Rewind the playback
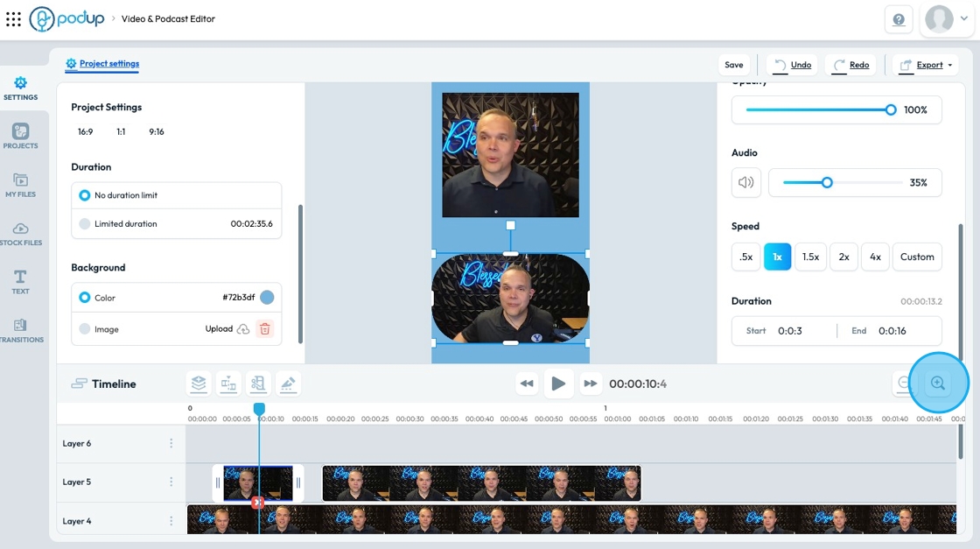Viewport: 980px width, 549px height. 527,384
